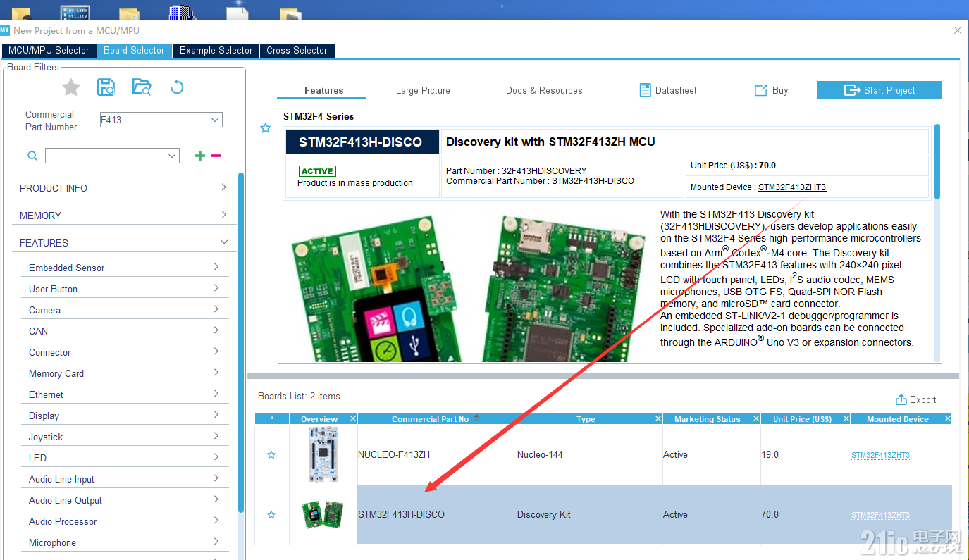Click the STM32F413H-DISCO board thumbnail
Screen dimensions: 969x560
(323, 514)
